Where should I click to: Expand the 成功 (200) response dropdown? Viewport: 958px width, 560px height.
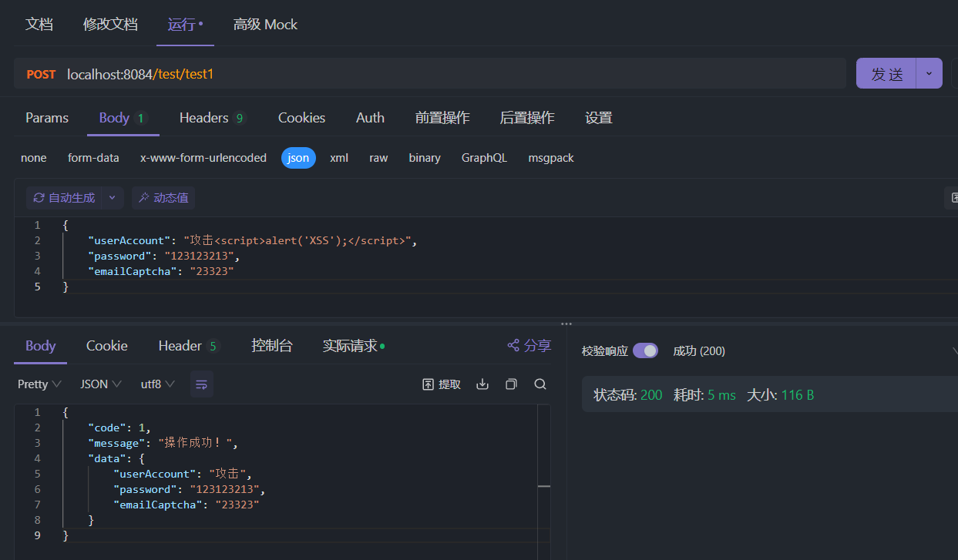point(954,351)
